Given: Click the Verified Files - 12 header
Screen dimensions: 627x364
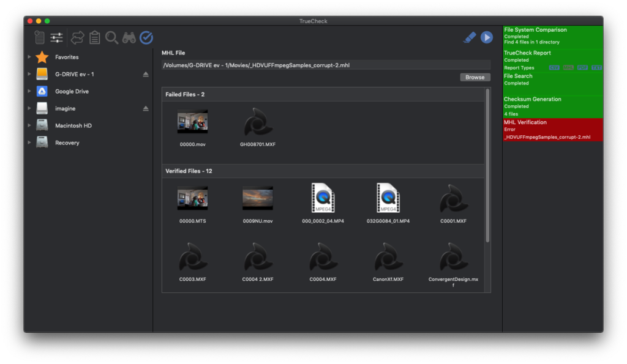Looking at the screenshot, I should click(x=323, y=171).
